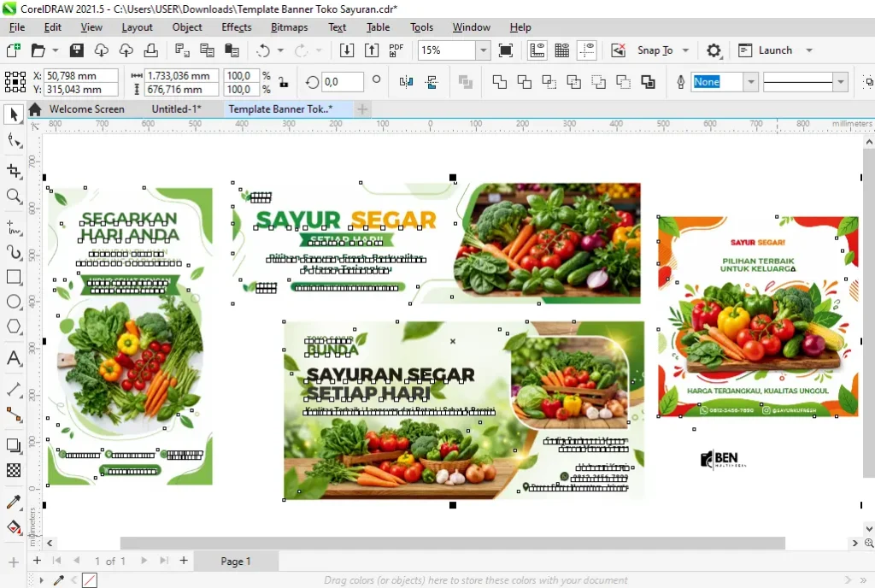The height and width of the screenshot is (588, 875).
Task: Click the X position field
Action: tap(81, 75)
